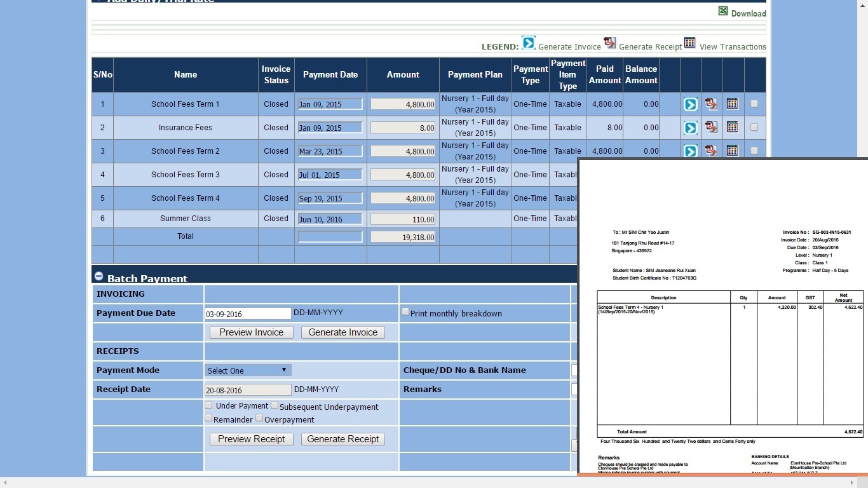Screen dimensions: 868x488
Task: Generate invoice for School Fees Term 1
Action: 690,104
